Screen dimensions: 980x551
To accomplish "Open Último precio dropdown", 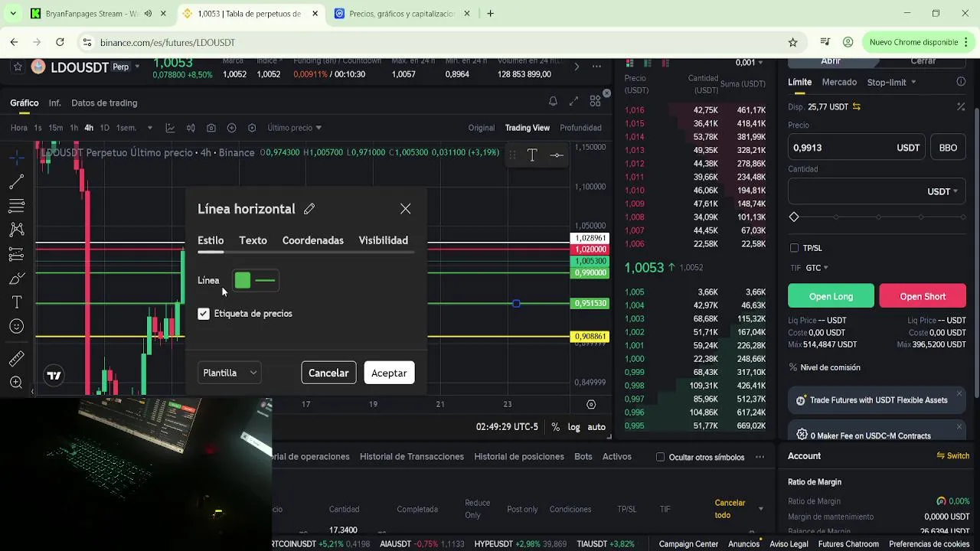I will click(295, 128).
